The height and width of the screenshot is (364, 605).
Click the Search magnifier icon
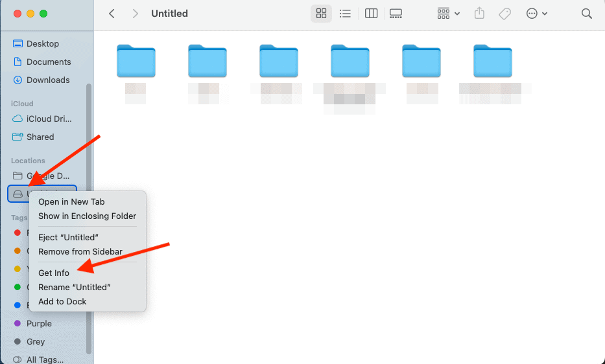(x=586, y=14)
